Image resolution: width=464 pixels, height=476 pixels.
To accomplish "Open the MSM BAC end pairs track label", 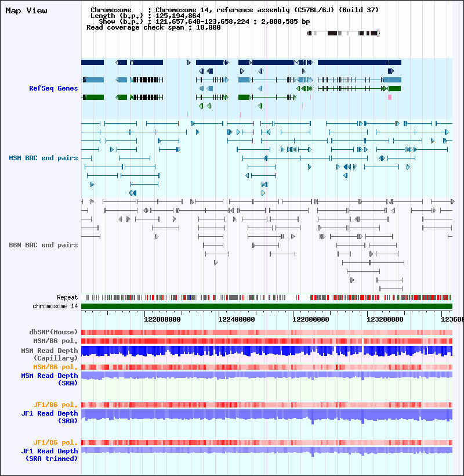I will [43, 158].
